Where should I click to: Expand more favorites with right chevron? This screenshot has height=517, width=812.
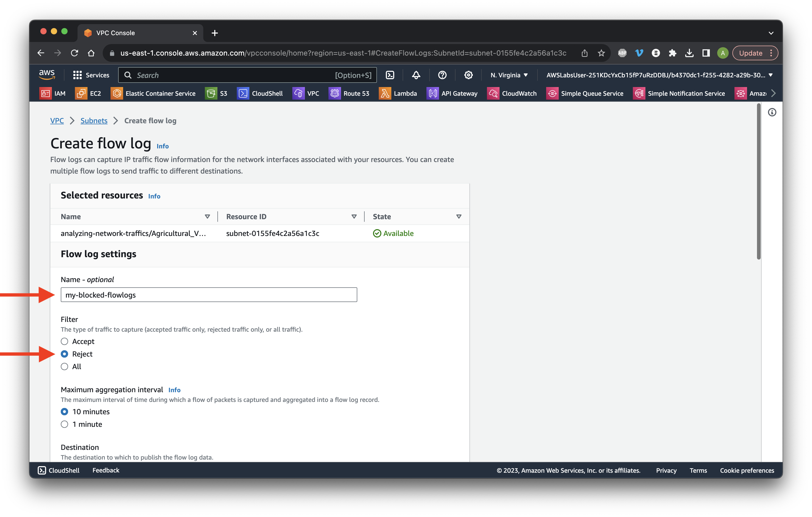(x=773, y=94)
